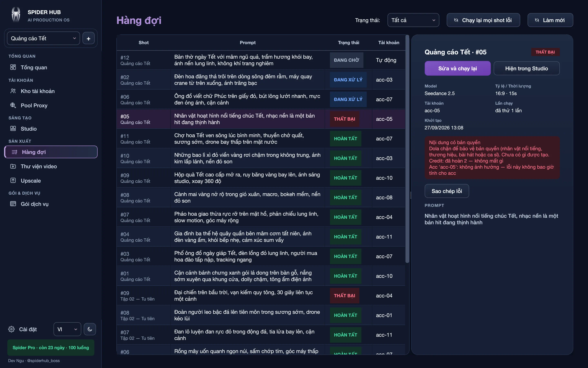Image resolution: width=588 pixels, height=368 pixels.
Task: Click the Spider Hub spider logo
Action: point(16,15)
